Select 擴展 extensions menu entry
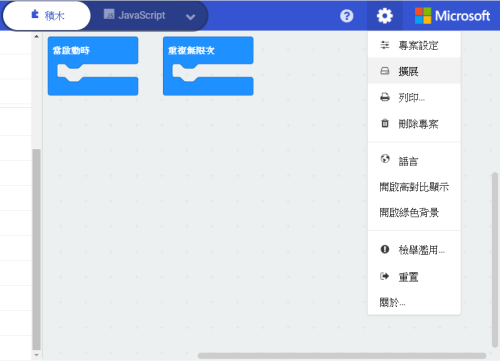This screenshot has height=362, width=500. pos(414,71)
